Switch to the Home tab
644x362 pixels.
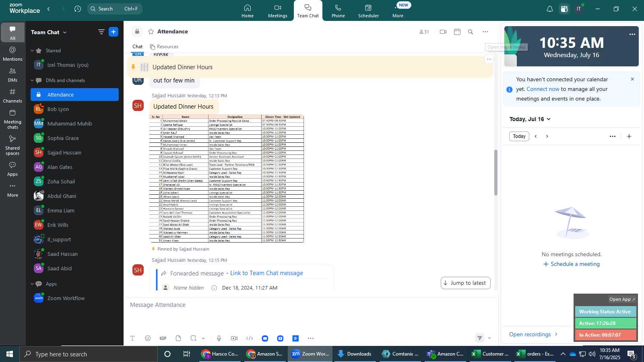(248, 11)
